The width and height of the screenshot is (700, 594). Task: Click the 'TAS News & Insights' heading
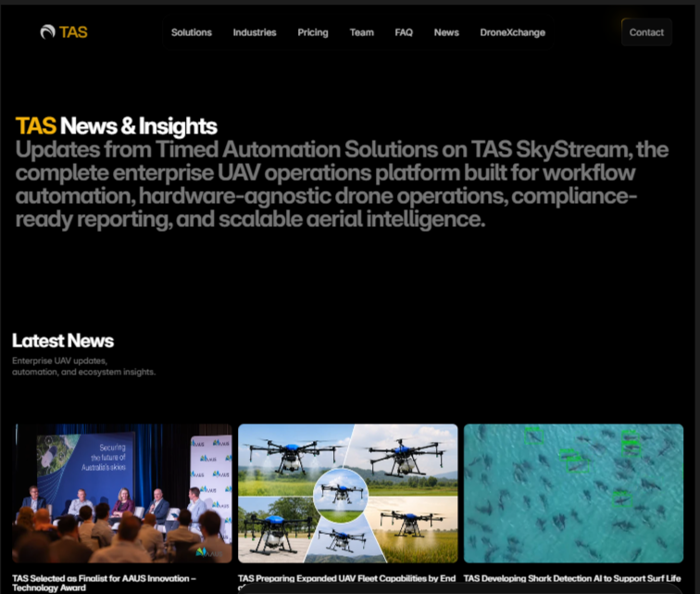click(x=117, y=126)
